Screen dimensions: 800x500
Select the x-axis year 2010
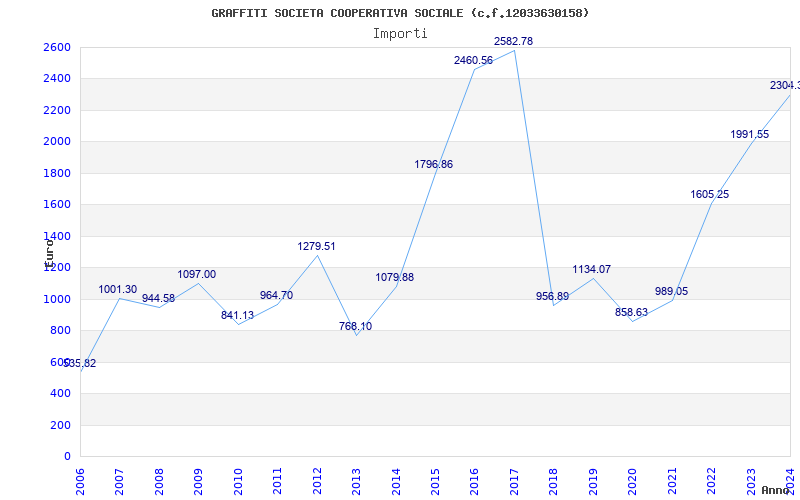pyautogui.click(x=238, y=481)
